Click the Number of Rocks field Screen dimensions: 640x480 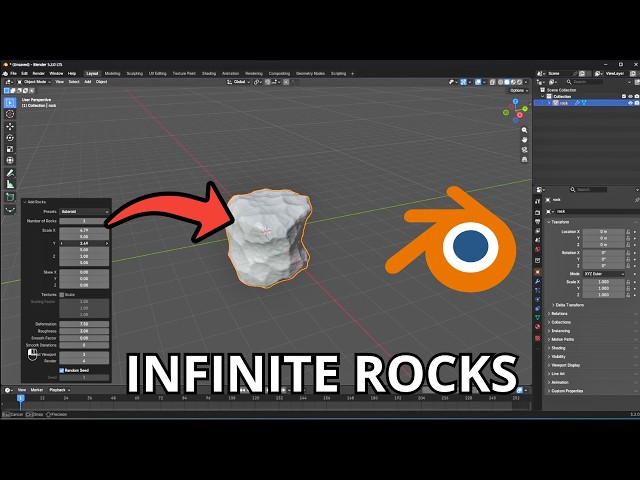point(84,221)
